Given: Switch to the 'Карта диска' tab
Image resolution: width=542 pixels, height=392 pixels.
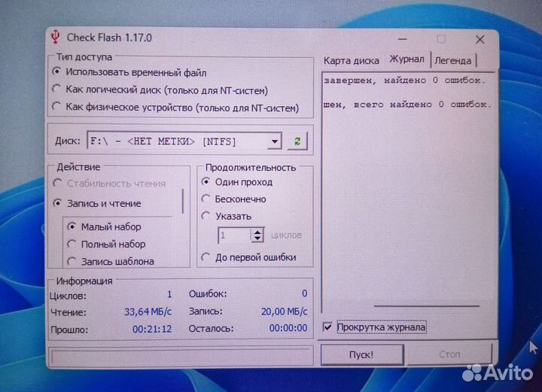Looking at the screenshot, I should point(352,61).
